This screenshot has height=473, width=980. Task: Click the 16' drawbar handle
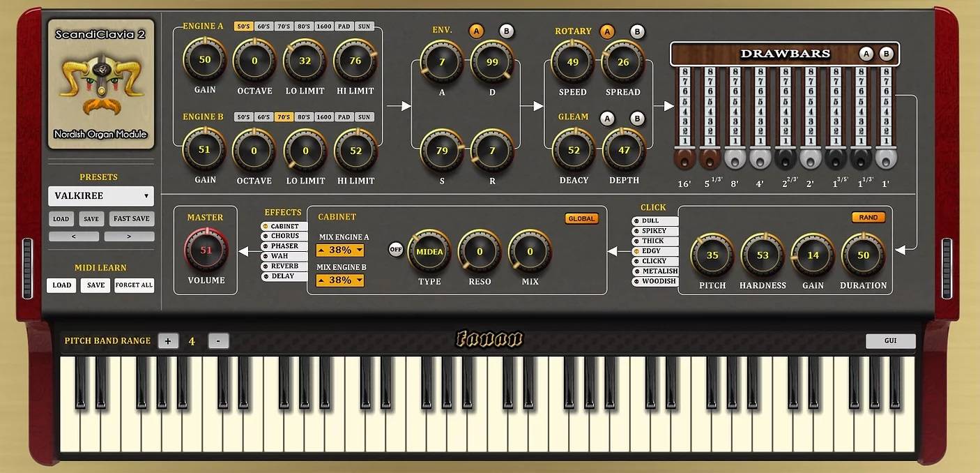point(684,157)
